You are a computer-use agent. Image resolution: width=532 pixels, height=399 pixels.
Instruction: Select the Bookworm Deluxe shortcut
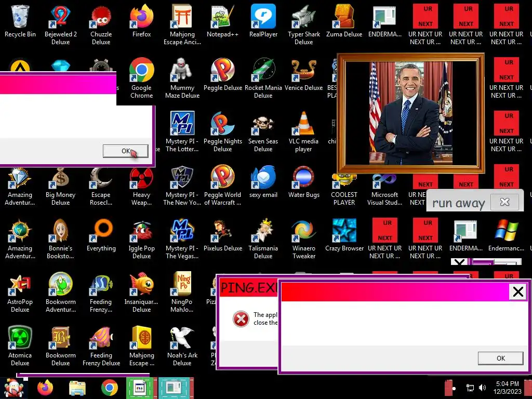tap(60, 347)
